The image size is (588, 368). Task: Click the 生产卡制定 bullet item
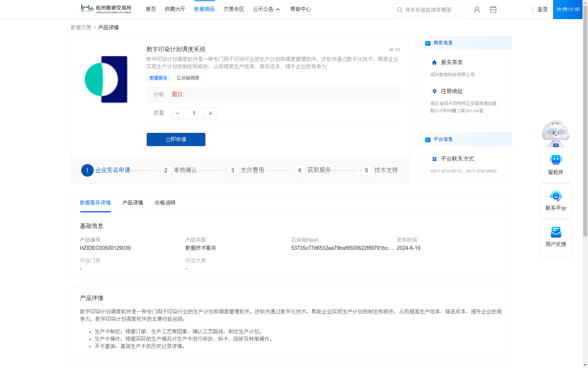point(179,332)
